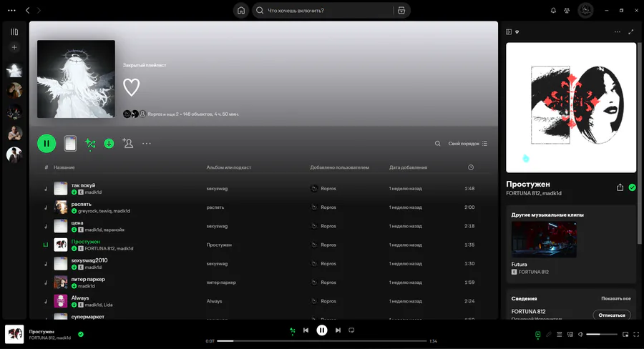Toggle smart shuffle in the bottom player
Viewport: 644px width, 349px height.
coord(293,330)
